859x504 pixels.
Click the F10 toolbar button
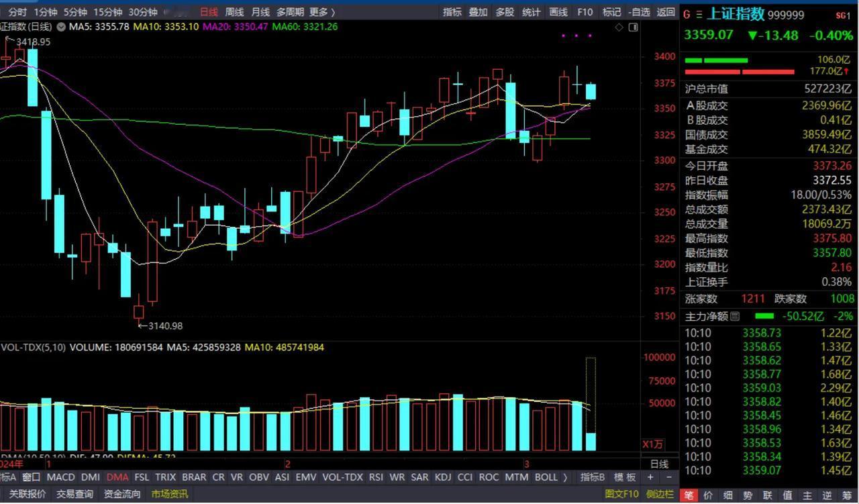(x=585, y=12)
